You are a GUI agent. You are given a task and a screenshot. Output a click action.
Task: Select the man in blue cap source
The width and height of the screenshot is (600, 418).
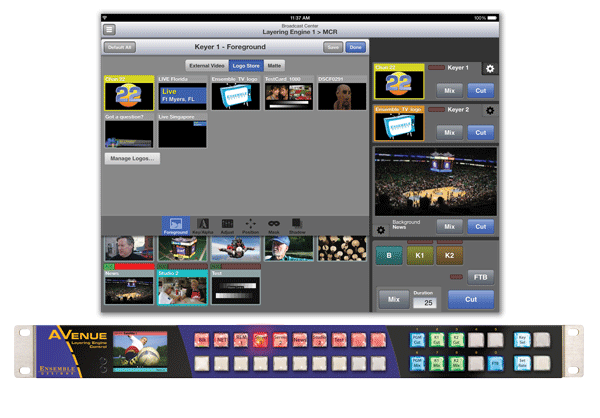(289, 248)
